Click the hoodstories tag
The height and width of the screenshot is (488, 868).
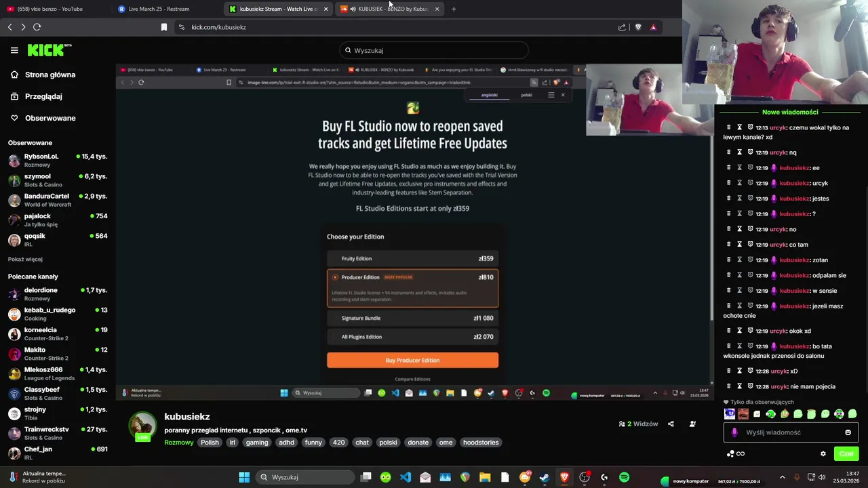pyautogui.click(x=481, y=443)
